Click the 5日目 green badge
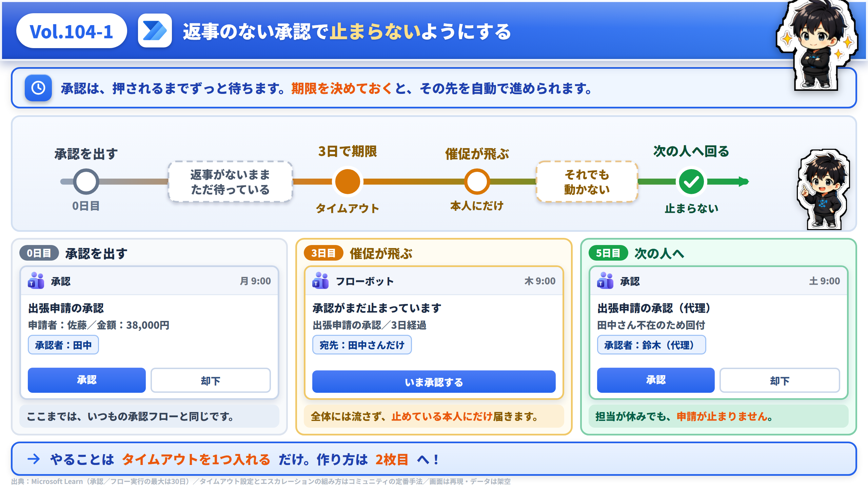Screen dimensions: 868x488 608,253
